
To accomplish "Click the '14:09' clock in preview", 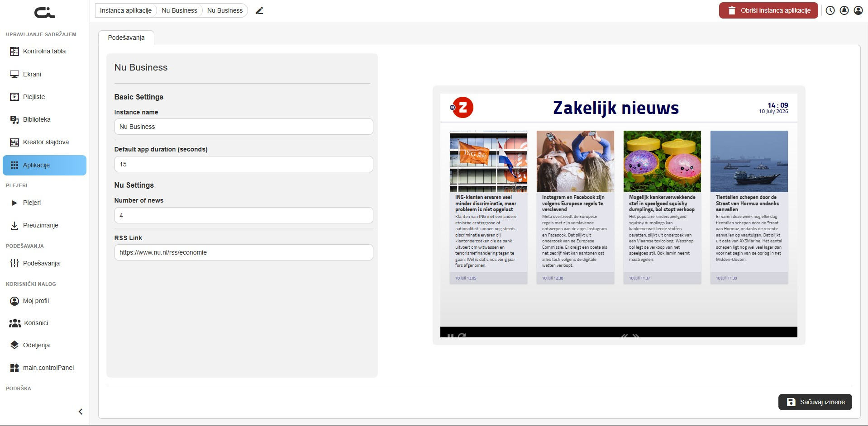I will coord(778,105).
